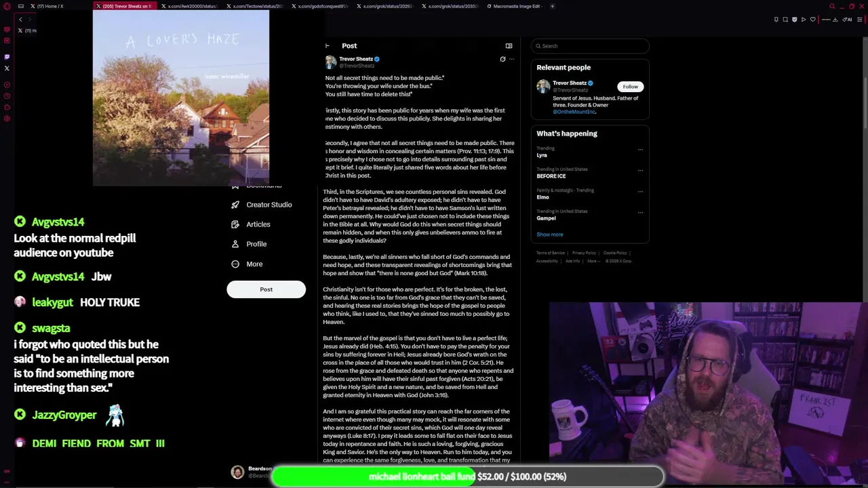Open the sidebar icon below GX Corner

(7, 41)
